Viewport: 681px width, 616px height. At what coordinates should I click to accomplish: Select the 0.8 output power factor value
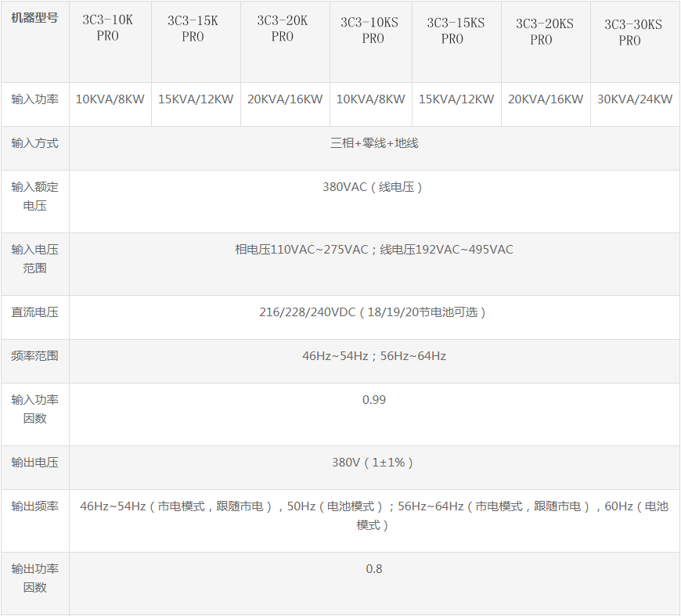(x=374, y=569)
